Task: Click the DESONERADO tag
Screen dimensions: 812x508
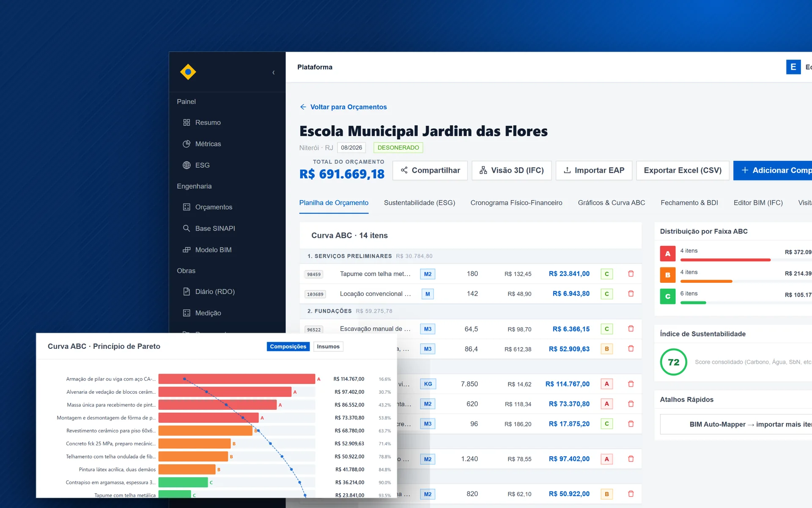Action: click(398, 148)
